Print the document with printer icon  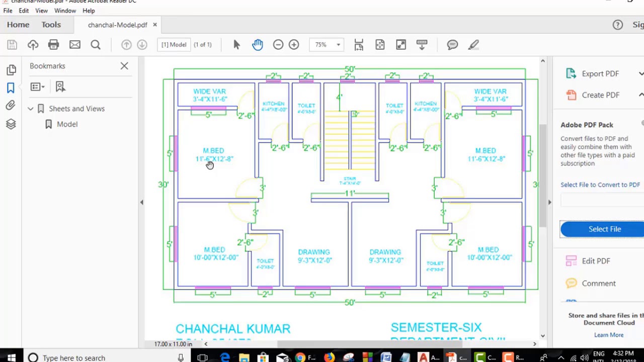53,45
